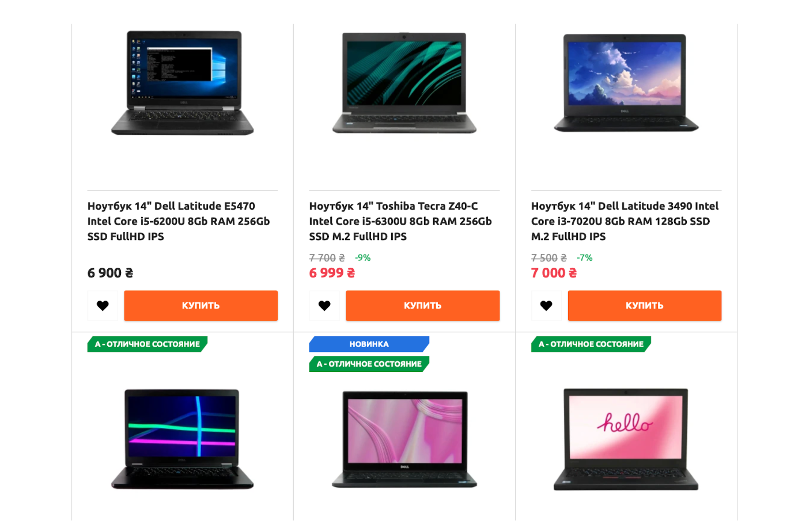Open Dell Latitude 3490 product title link
The image size is (802, 532).
tap(625, 221)
